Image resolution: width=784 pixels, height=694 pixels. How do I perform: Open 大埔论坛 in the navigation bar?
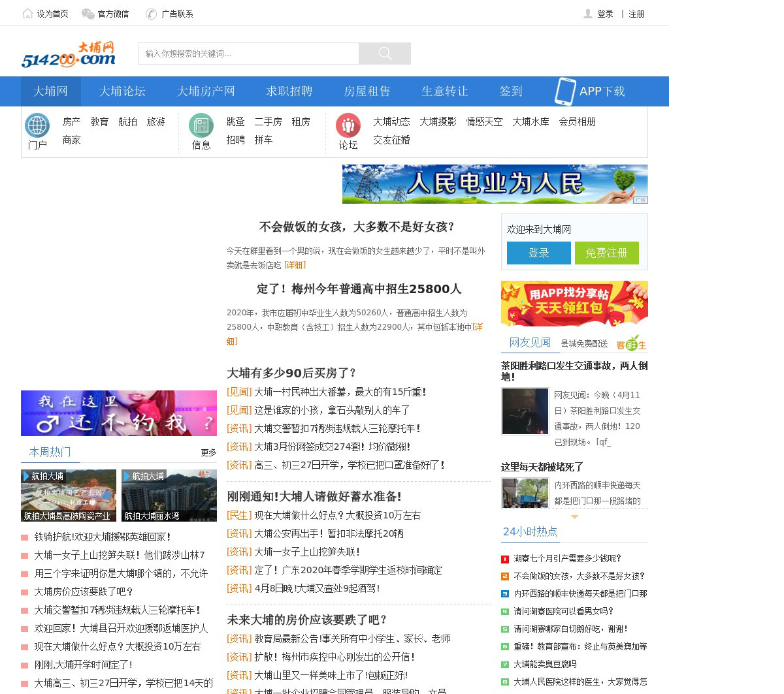[x=122, y=91]
